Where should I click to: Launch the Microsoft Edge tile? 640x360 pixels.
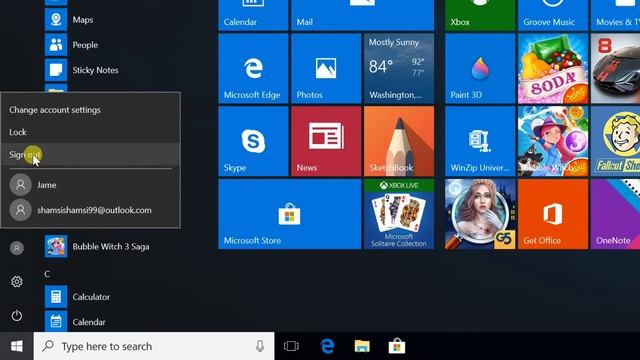tap(253, 68)
